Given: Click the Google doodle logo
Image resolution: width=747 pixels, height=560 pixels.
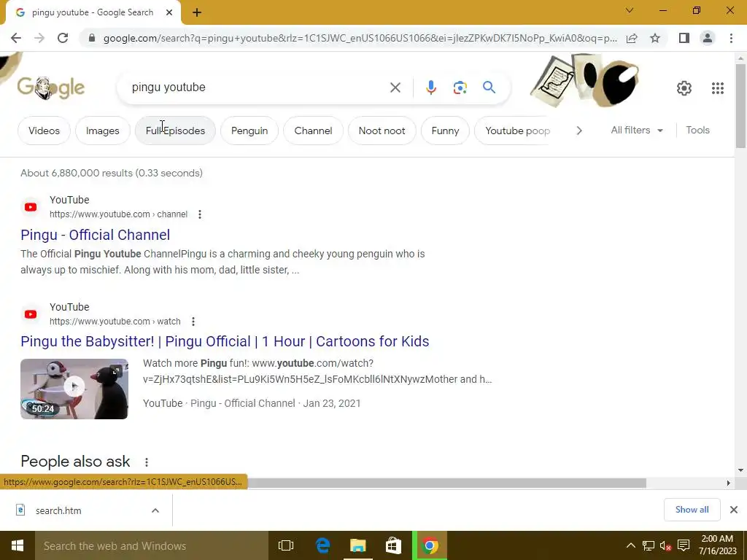Looking at the screenshot, I should pyautogui.click(x=51, y=88).
